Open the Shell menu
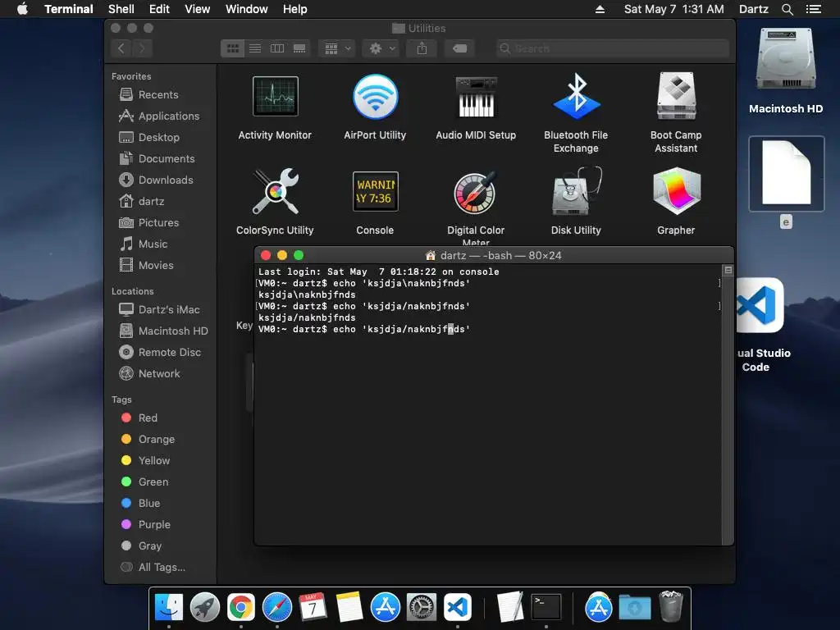This screenshot has height=630, width=840. tap(121, 9)
